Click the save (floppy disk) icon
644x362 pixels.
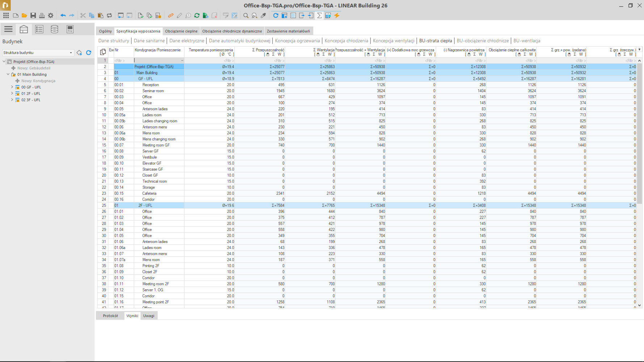(x=33, y=16)
